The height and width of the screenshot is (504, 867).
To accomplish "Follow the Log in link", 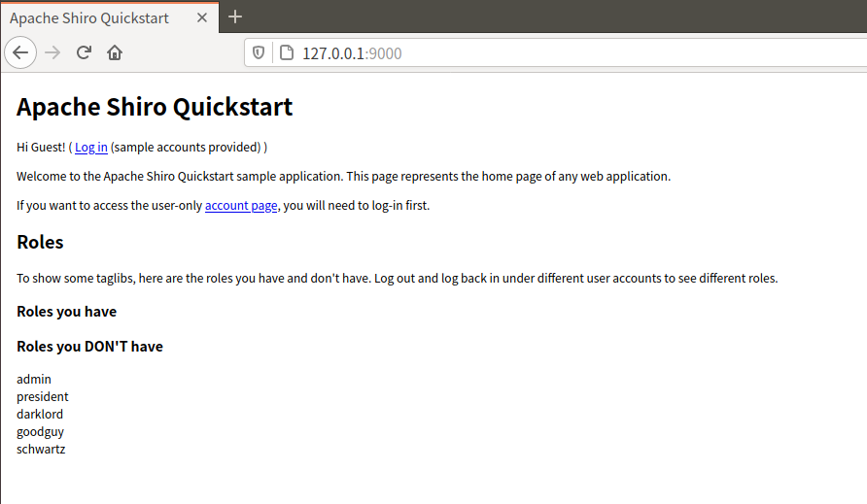I will click(91, 147).
